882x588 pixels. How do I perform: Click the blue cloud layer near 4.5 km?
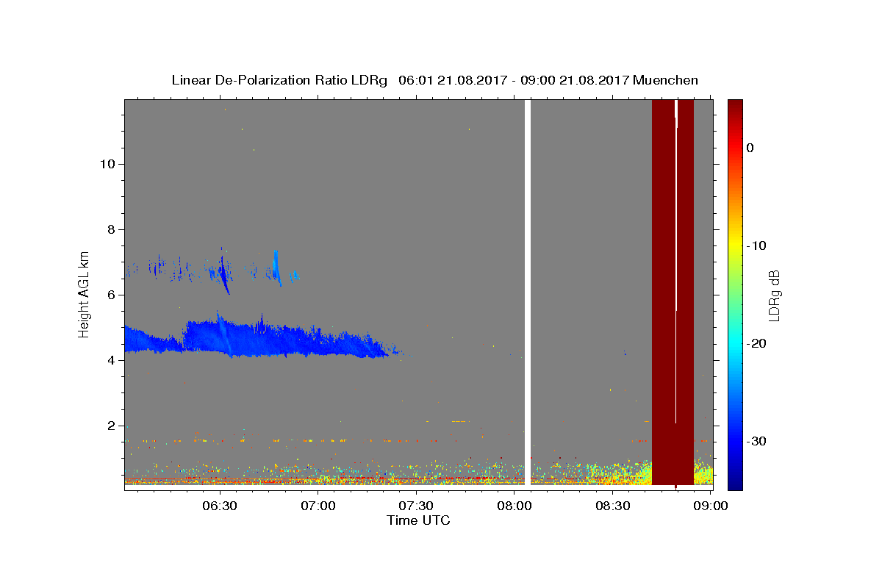(x=257, y=340)
